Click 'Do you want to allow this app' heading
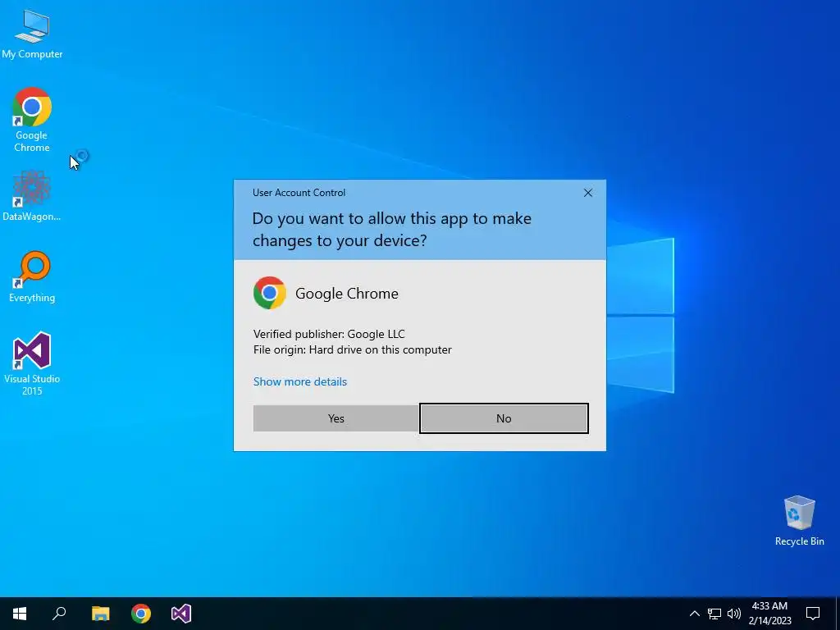 pos(391,230)
